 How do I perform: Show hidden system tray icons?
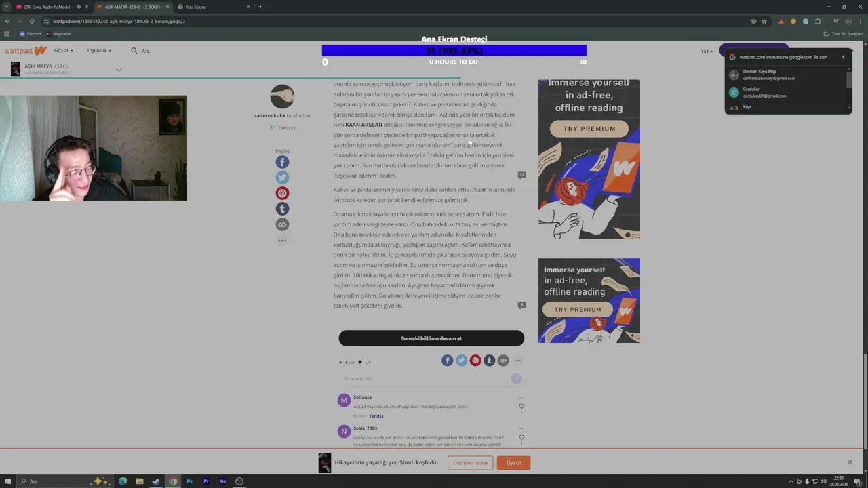coord(791,481)
